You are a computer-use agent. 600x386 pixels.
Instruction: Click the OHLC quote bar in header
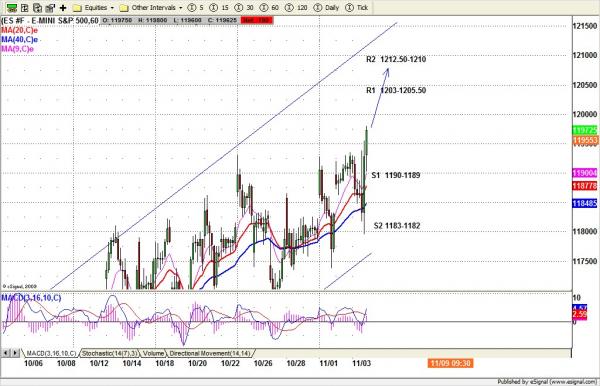(x=170, y=20)
